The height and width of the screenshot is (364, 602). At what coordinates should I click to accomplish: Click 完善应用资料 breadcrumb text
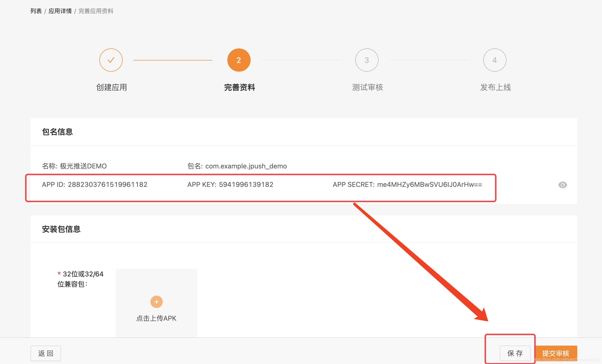click(96, 11)
